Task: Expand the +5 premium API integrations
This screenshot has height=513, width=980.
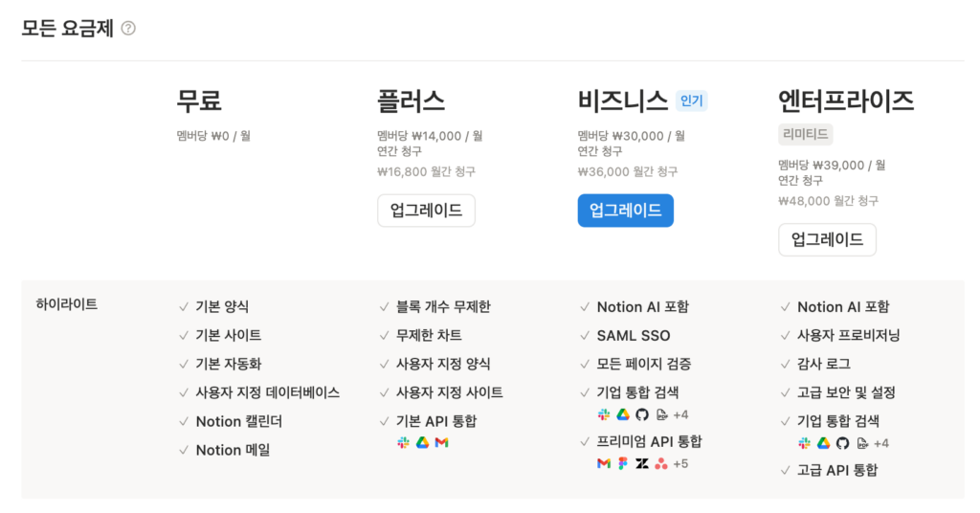Action: tap(680, 463)
